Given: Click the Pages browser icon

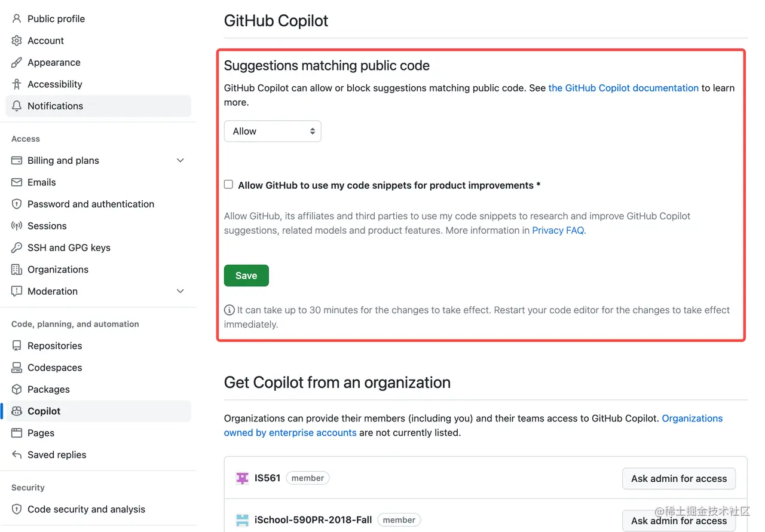Looking at the screenshot, I should [x=17, y=433].
